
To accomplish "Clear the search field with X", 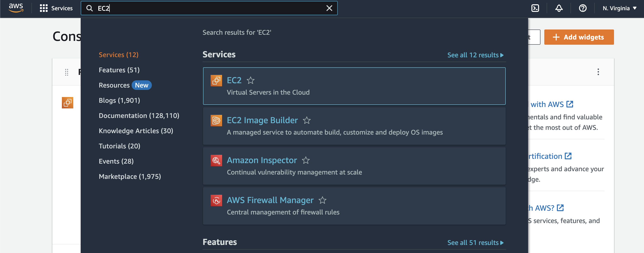I will [329, 8].
